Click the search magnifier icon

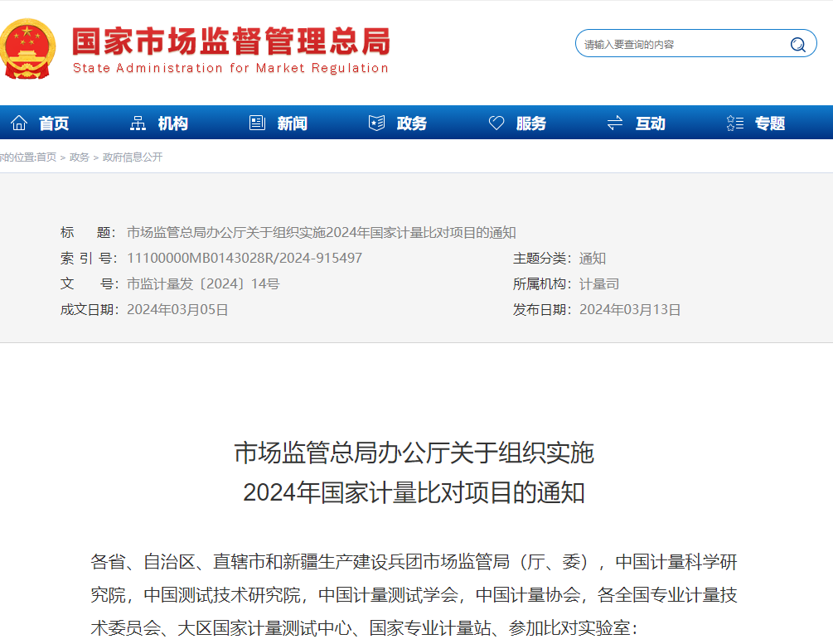pos(797,45)
